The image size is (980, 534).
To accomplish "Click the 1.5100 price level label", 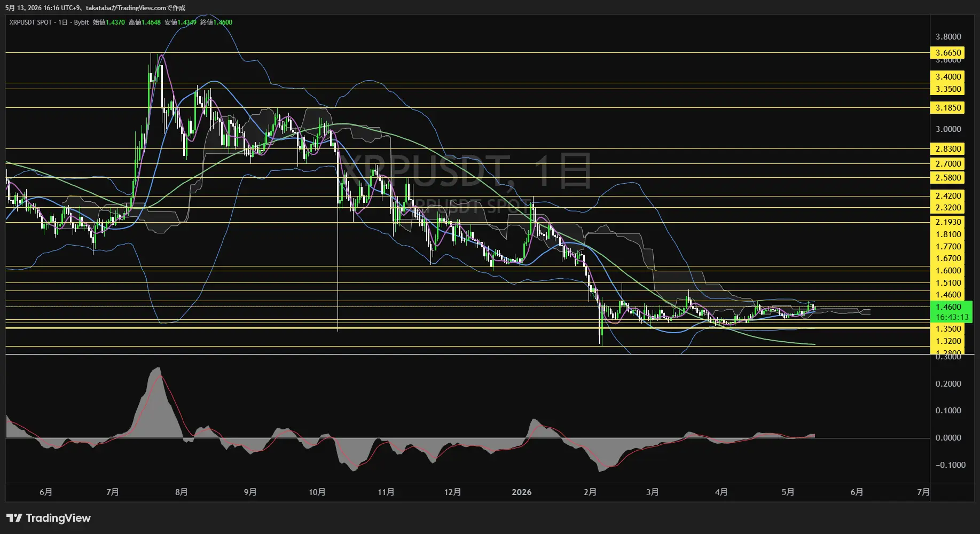I will click(x=948, y=283).
